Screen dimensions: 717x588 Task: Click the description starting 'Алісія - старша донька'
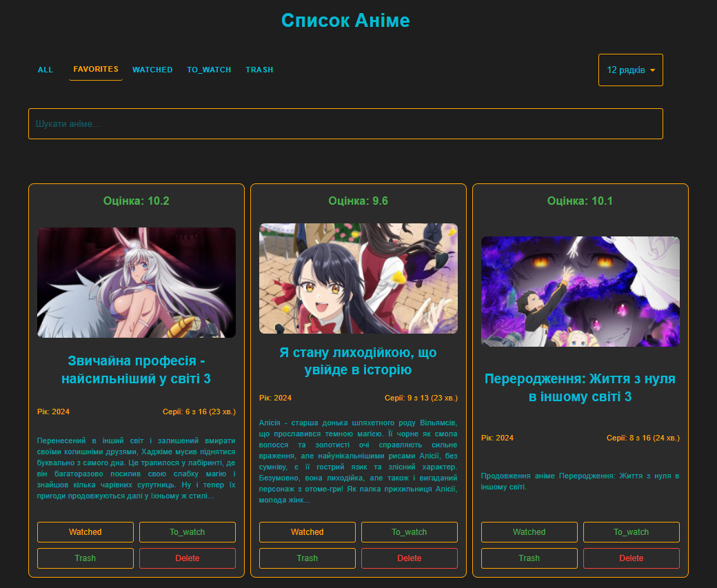point(358,461)
